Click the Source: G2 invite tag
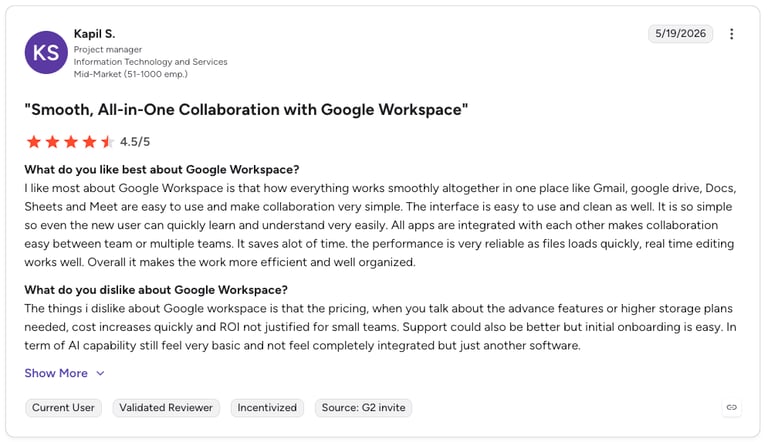 click(x=363, y=408)
